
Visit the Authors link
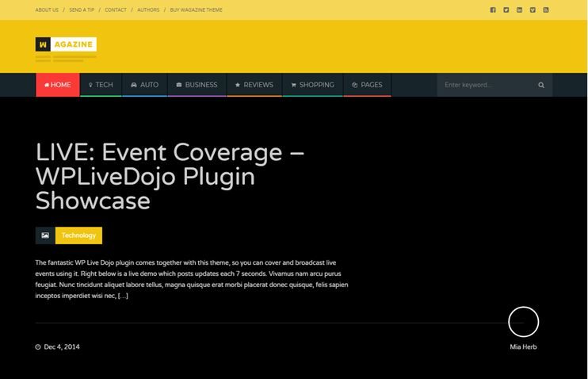(x=148, y=10)
